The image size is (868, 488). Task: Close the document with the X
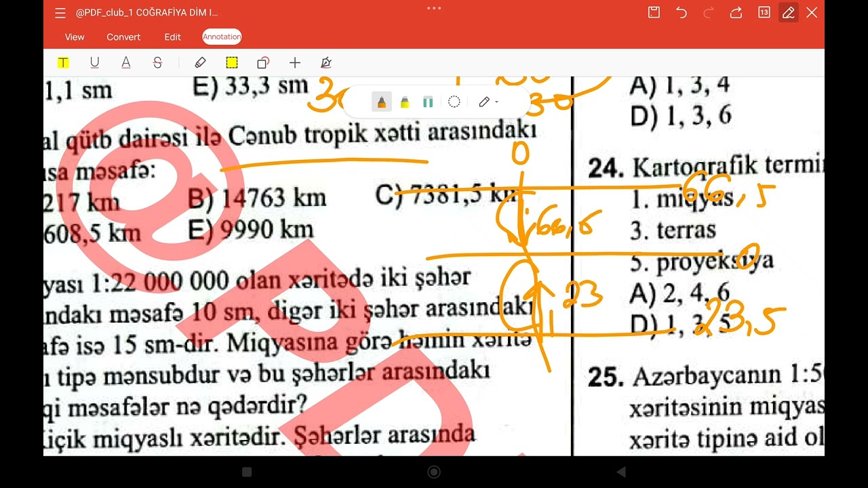click(x=812, y=12)
